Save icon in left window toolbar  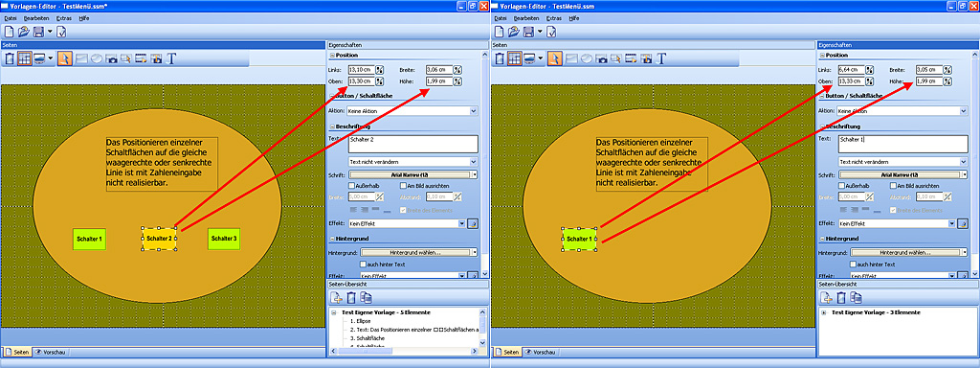[38, 32]
